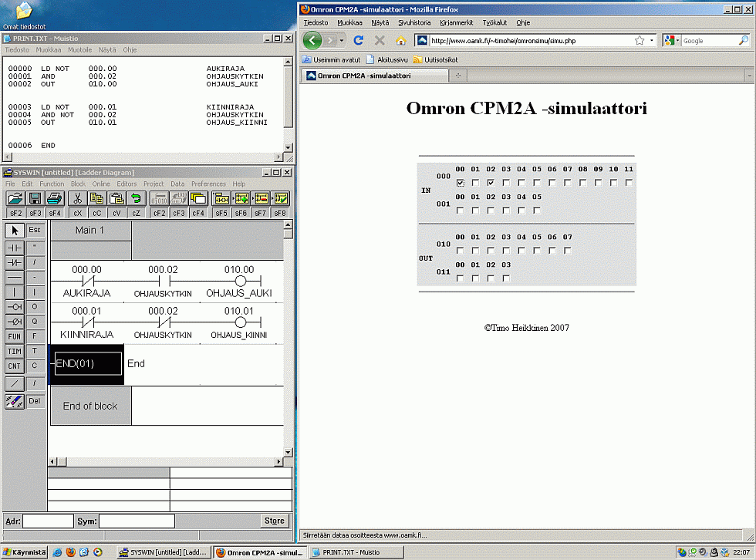This screenshot has height=560, width=756.
Task: Click the Store button
Action: [x=274, y=521]
